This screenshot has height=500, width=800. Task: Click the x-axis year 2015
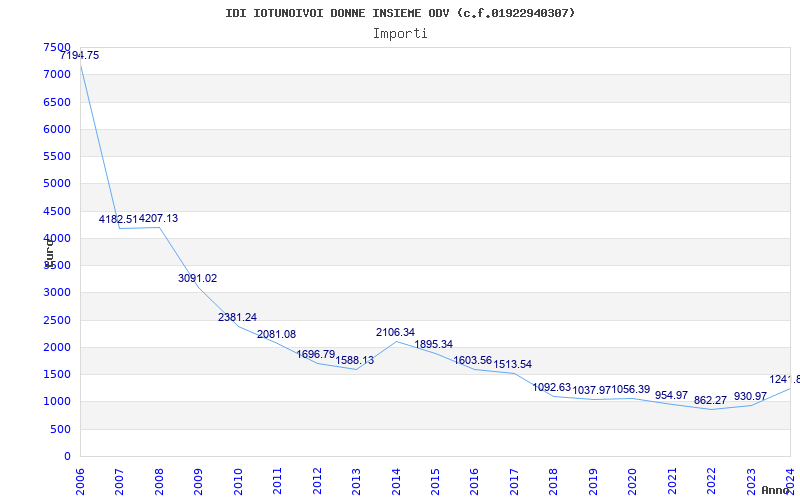(x=435, y=482)
